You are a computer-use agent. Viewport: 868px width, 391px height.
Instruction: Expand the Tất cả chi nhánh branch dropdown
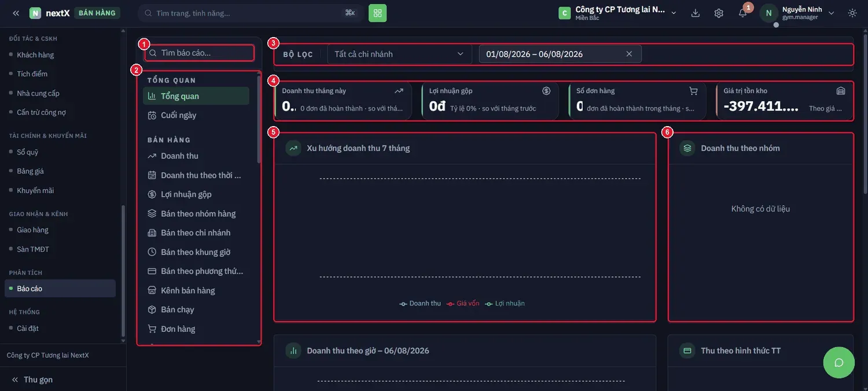click(x=399, y=54)
